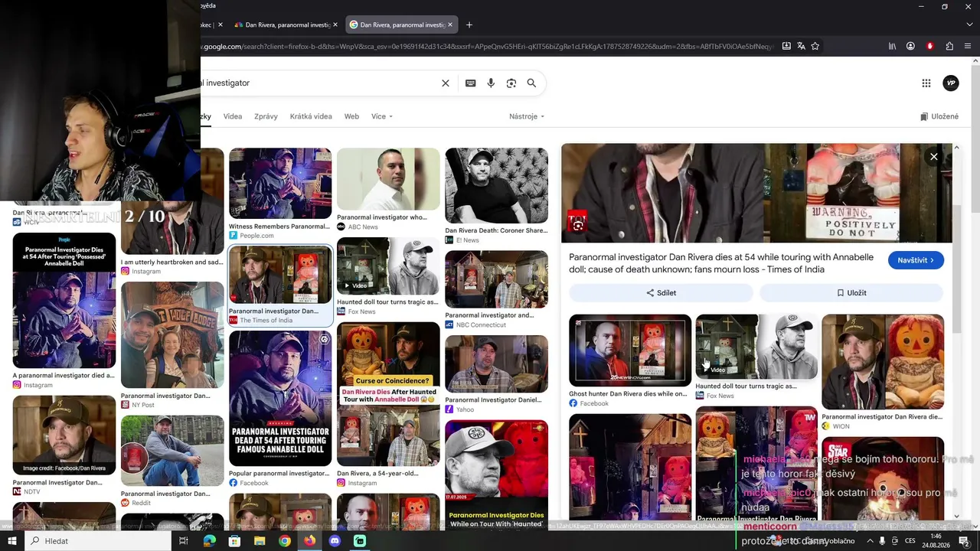980x551 pixels.
Task: Open the related WION image result
Action: pos(883,362)
